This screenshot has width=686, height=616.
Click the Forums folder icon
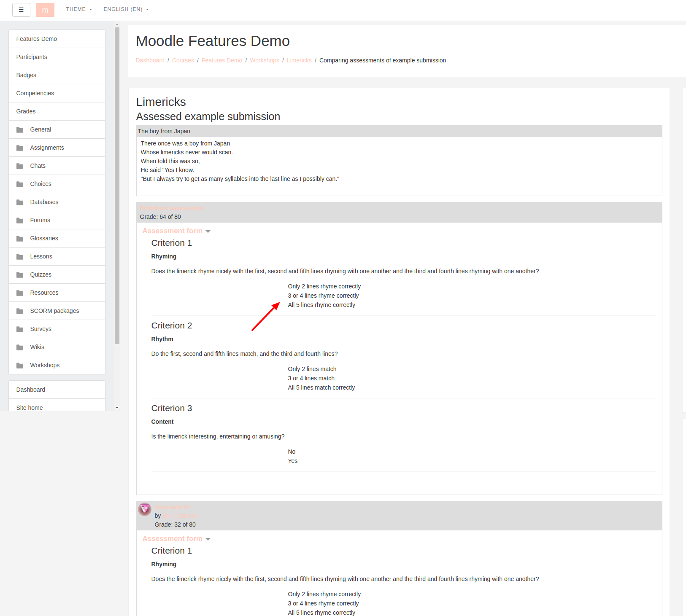click(20, 221)
